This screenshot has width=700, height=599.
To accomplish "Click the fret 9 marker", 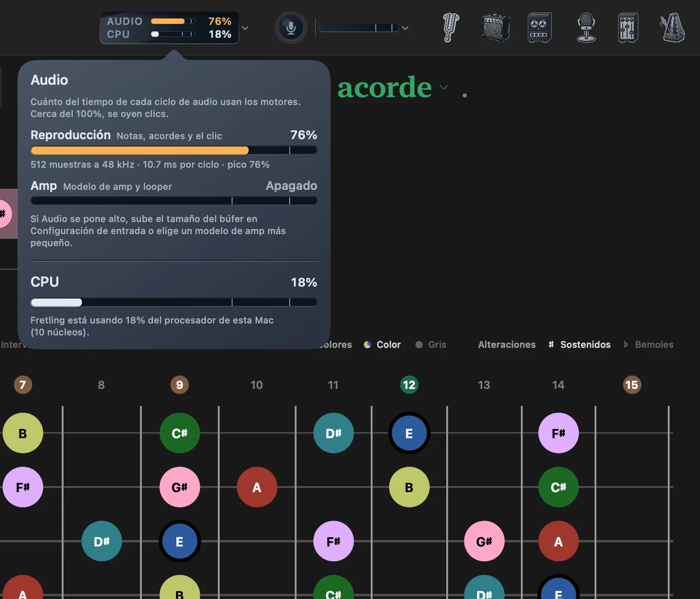I will pos(180,385).
